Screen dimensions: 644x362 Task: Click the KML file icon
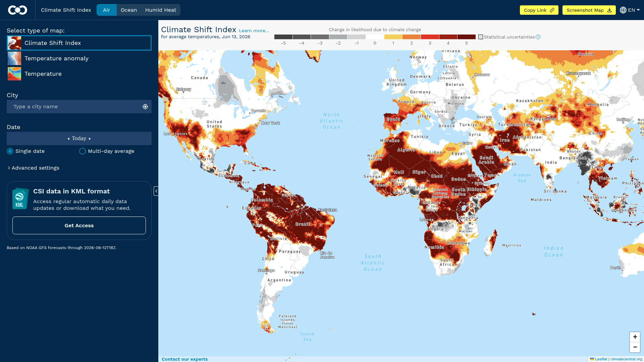pyautogui.click(x=20, y=199)
